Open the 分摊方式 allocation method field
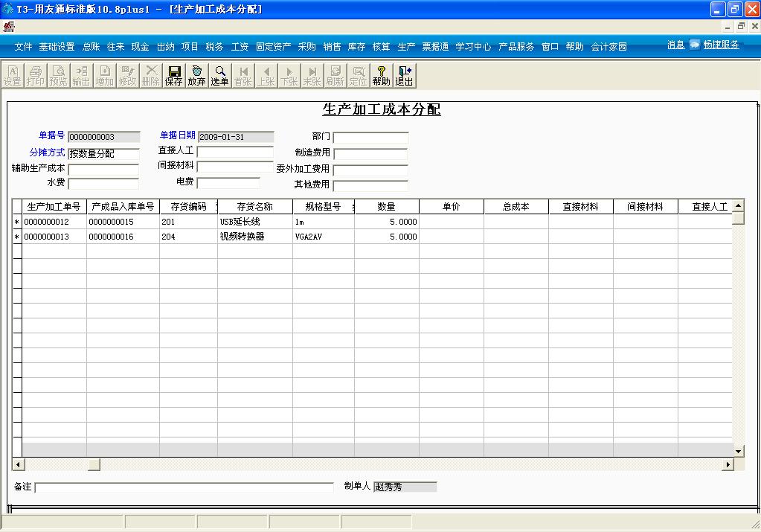The height and width of the screenshot is (532, 761). tap(103, 153)
